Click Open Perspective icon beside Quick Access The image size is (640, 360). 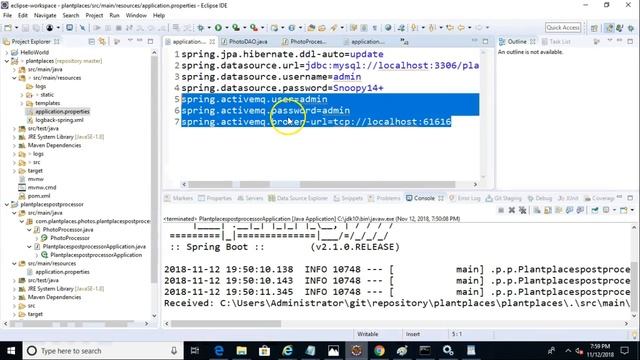594,28
